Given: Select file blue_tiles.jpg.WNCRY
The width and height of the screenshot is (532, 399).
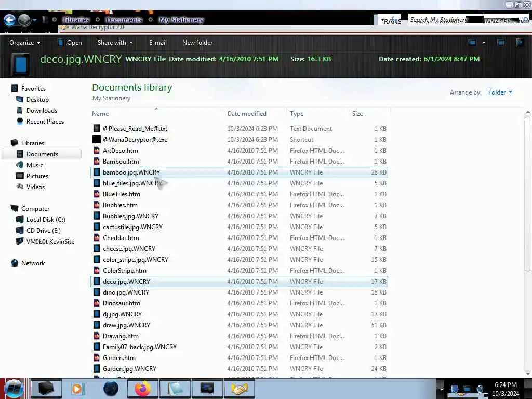Looking at the screenshot, I should coord(239,183).
